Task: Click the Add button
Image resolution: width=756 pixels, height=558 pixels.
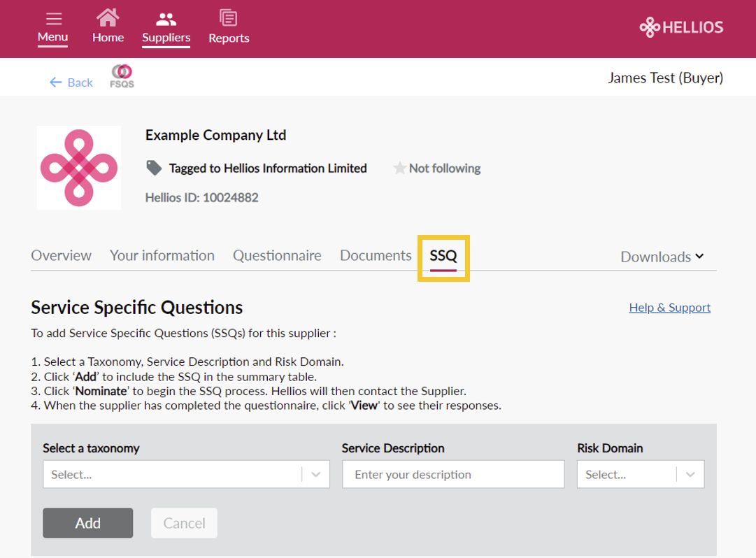Action: click(87, 523)
